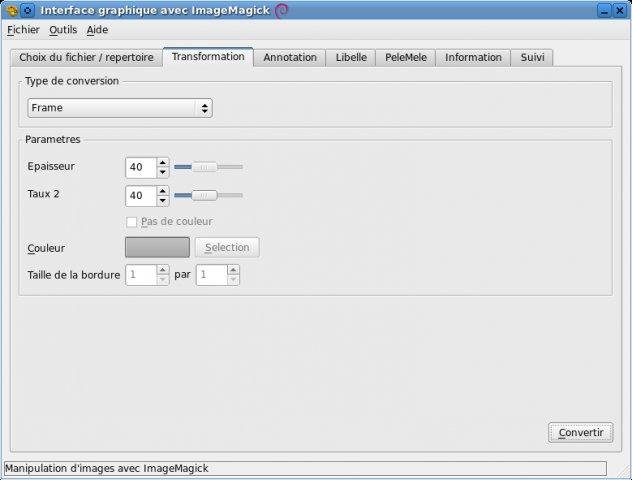Open the Fichier menu
The image size is (632, 480).
(x=23, y=30)
